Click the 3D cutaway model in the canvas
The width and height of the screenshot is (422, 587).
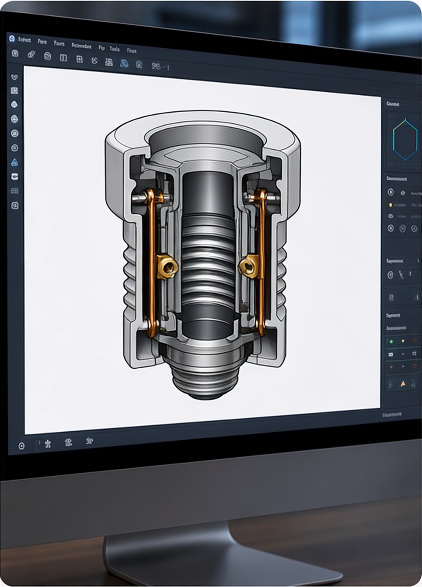point(204,255)
